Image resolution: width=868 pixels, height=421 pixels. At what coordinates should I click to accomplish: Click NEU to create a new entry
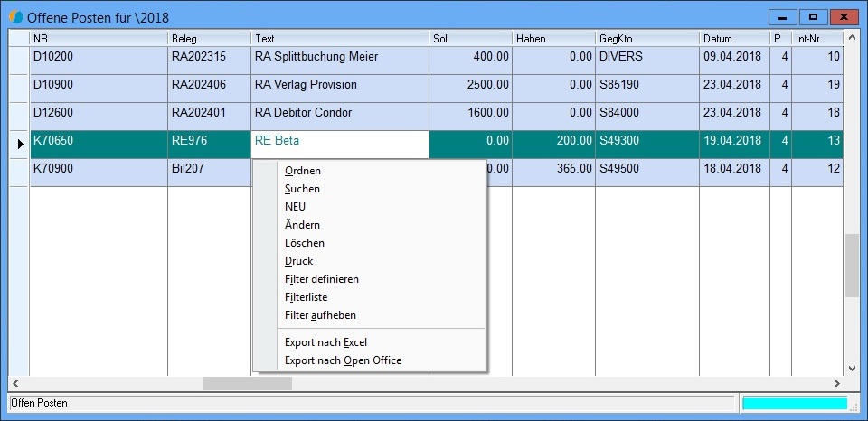[295, 207]
